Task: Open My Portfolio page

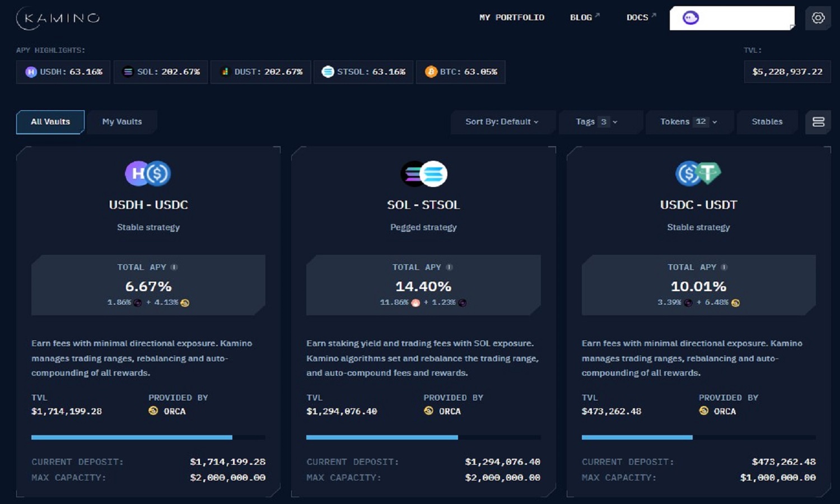Action: click(512, 17)
